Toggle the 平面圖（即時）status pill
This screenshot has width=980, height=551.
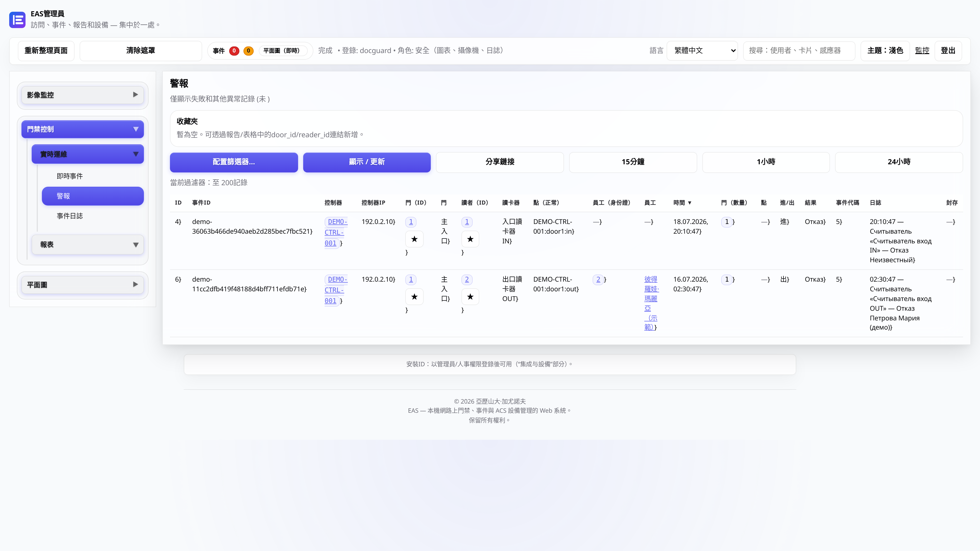click(x=282, y=51)
